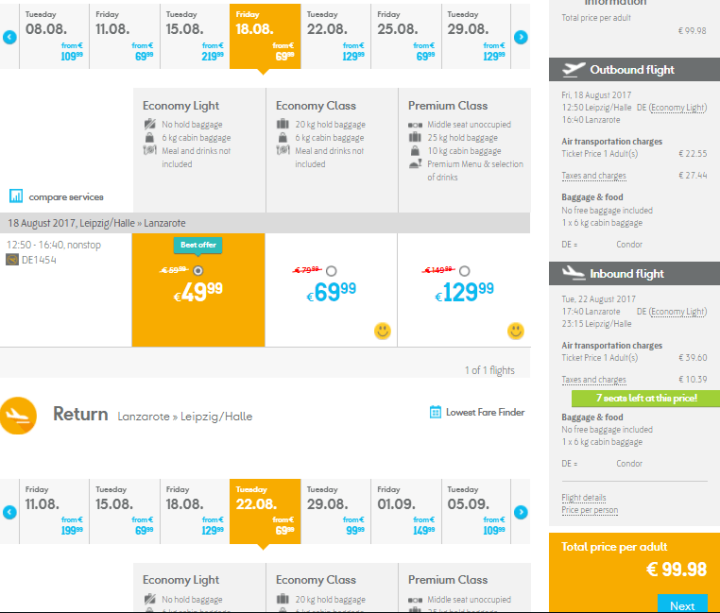
Task: Click the compare services chart icon
Action: (x=16, y=196)
